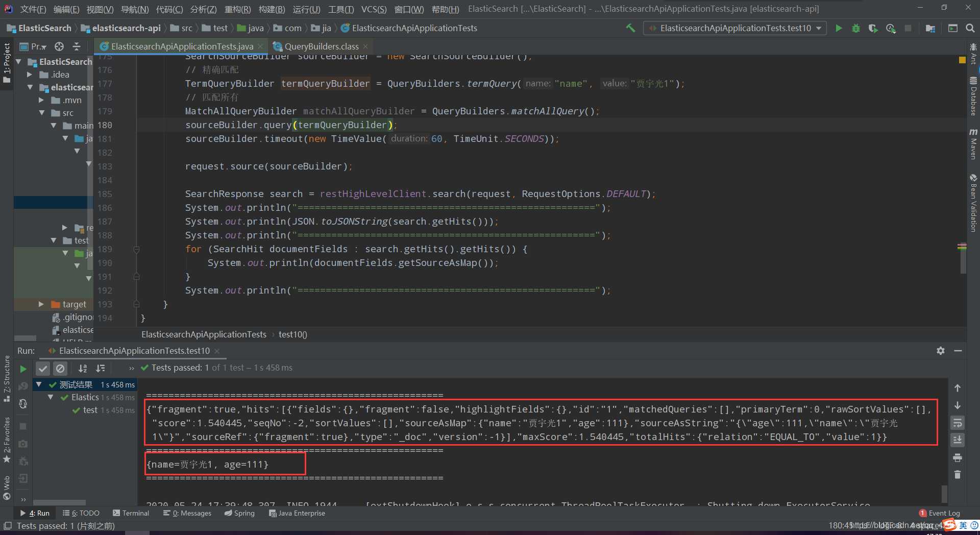Toggle Show Ignored tests button

coord(60,368)
